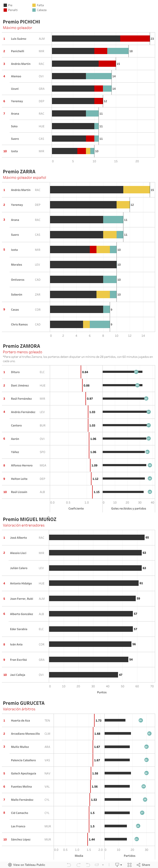
Task: Select Andrés Martín's yellow bar in ZARRA chart
Action: tap(136, 190)
